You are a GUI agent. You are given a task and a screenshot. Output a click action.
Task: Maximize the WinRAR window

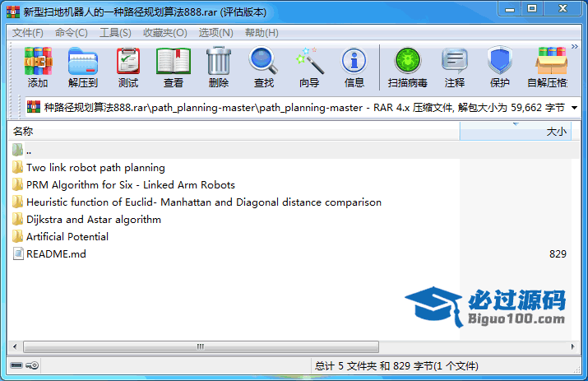[532, 9]
